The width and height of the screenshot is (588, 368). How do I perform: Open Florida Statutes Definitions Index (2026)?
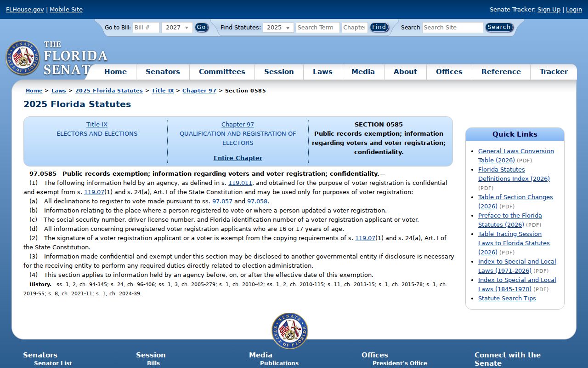click(x=514, y=174)
